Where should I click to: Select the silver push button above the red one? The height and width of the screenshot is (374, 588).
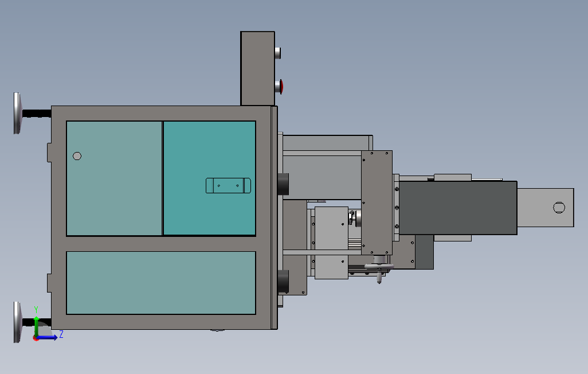click(278, 53)
